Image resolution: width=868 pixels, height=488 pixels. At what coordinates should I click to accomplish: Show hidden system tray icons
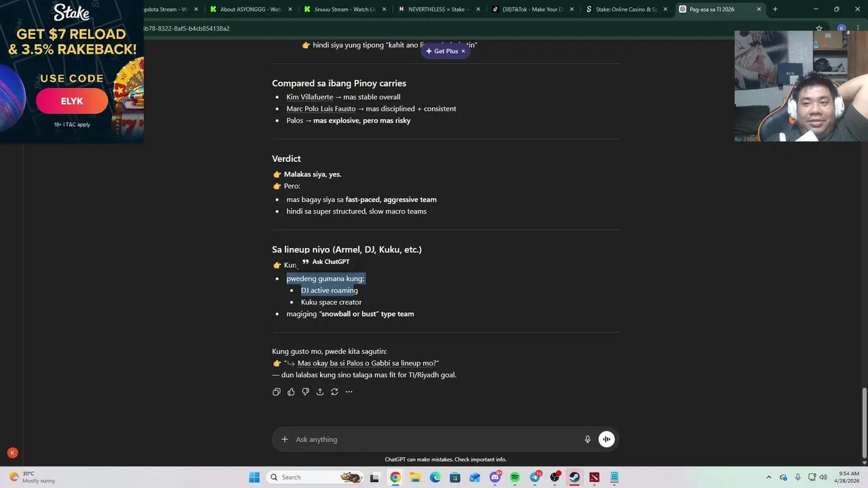tap(768, 477)
